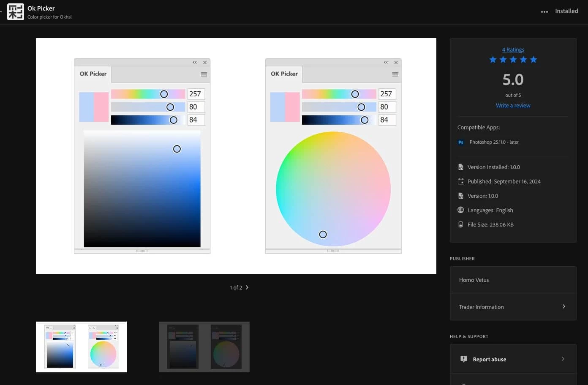This screenshot has height=385, width=588.
Task: Click the "Published: September 16, 2024" text
Action: tap(504, 181)
